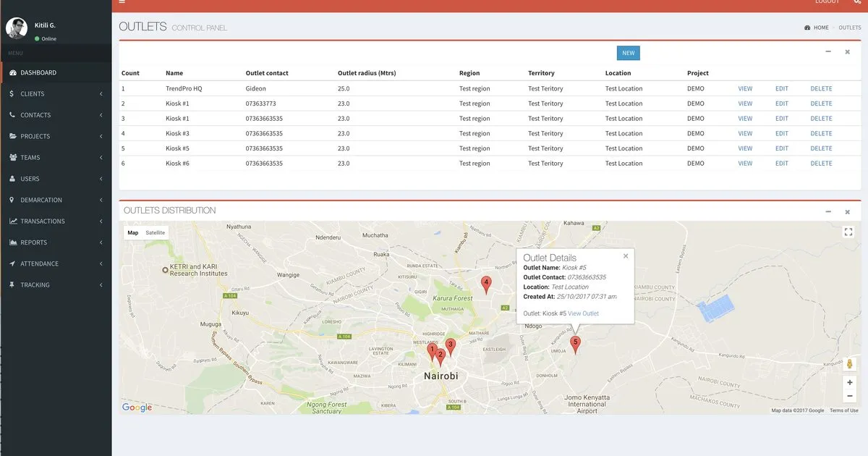Expand the Demarcation submenu chevron
This screenshot has width=868, height=456.
point(101,200)
